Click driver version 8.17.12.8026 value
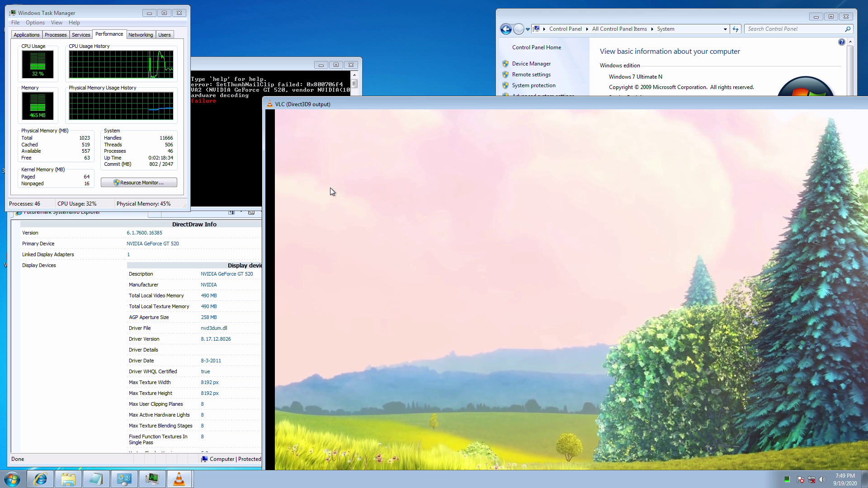This screenshot has height=488, width=868. [x=216, y=339]
